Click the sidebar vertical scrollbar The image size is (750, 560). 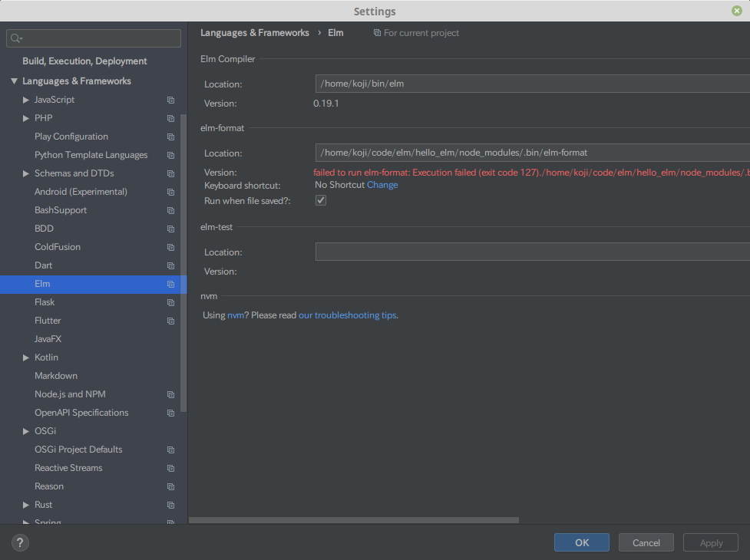coord(183,263)
